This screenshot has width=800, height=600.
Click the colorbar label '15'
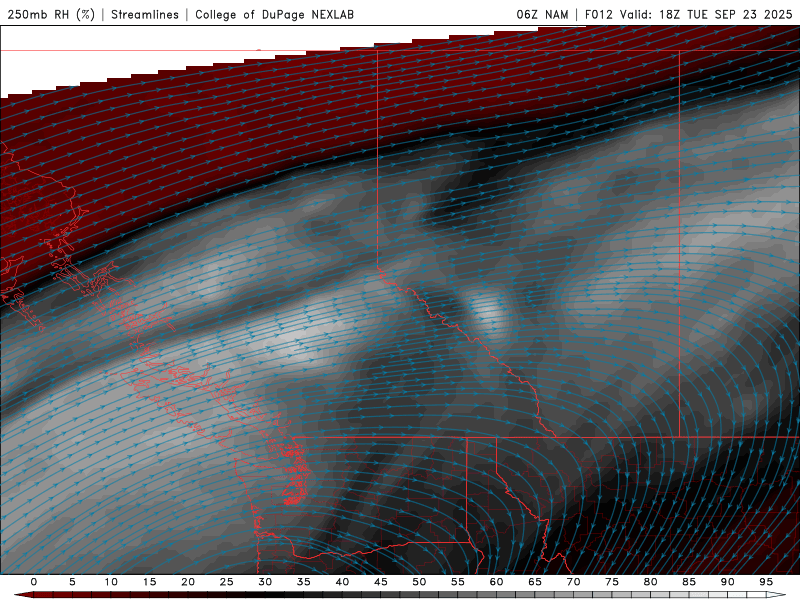pyautogui.click(x=149, y=582)
